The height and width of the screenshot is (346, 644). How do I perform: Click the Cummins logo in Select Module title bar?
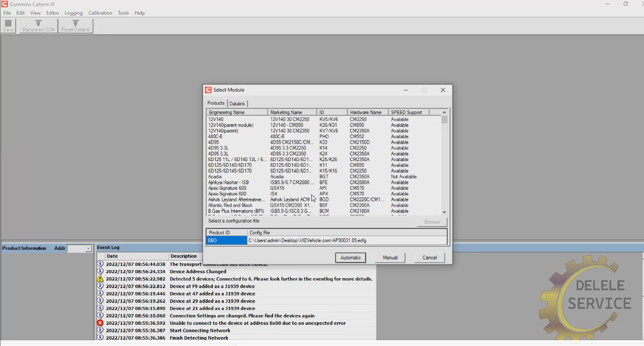click(208, 90)
